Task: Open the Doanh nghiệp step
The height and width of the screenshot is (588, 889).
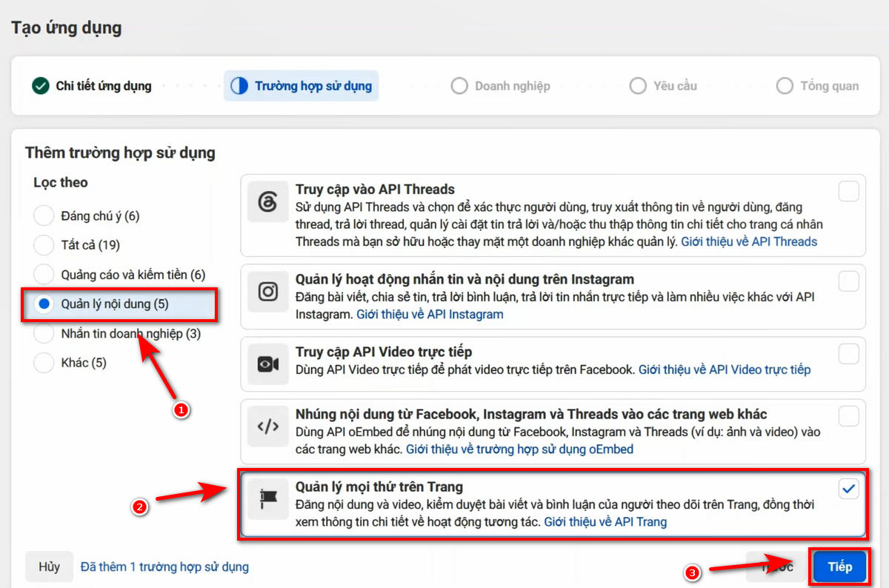Action: point(501,86)
